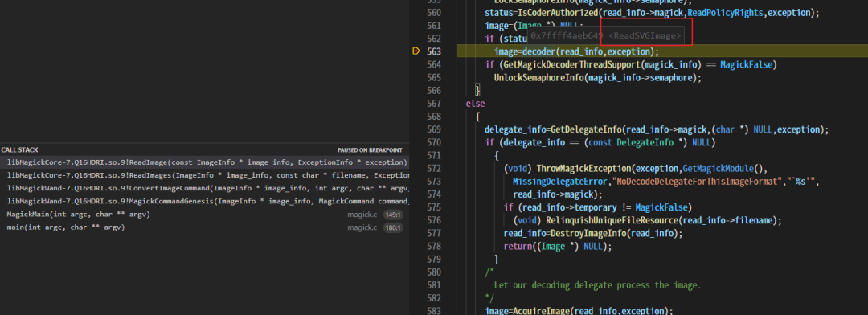This screenshot has width=868, height=315.
Task: Click line number 567 beside else
Action: click(x=434, y=104)
